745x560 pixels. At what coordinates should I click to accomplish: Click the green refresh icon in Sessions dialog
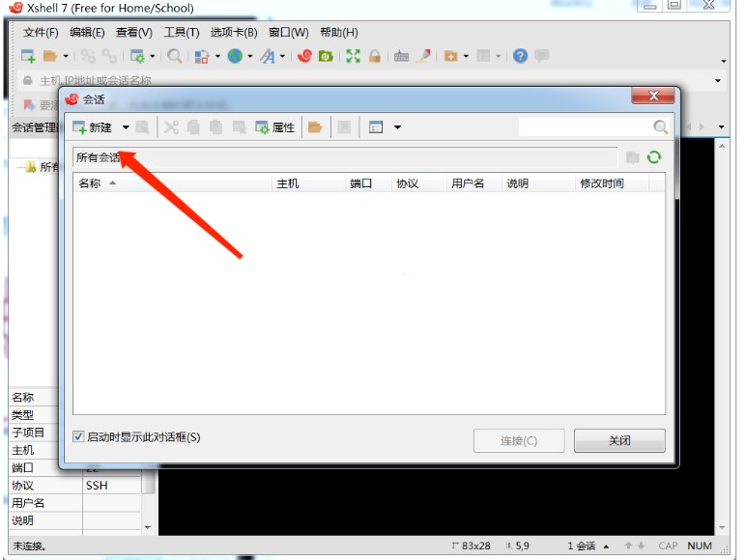[x=654, y=157]
